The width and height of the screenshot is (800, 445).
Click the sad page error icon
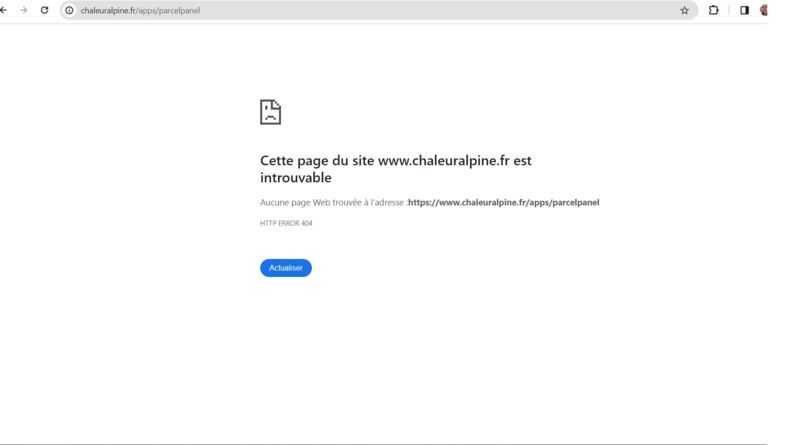(270, 112)
